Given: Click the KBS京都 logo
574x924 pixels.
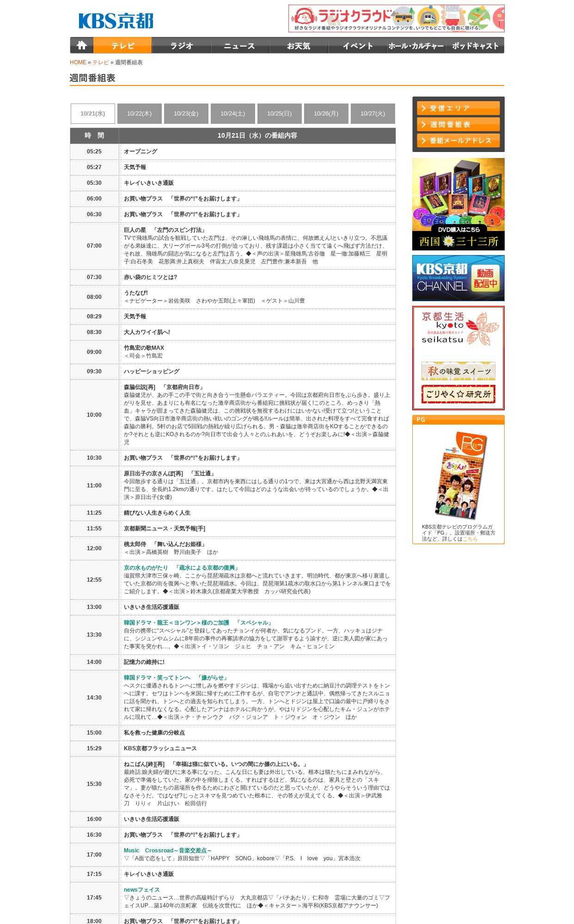Looking at the screenshot, I should (x=116, y=21).
